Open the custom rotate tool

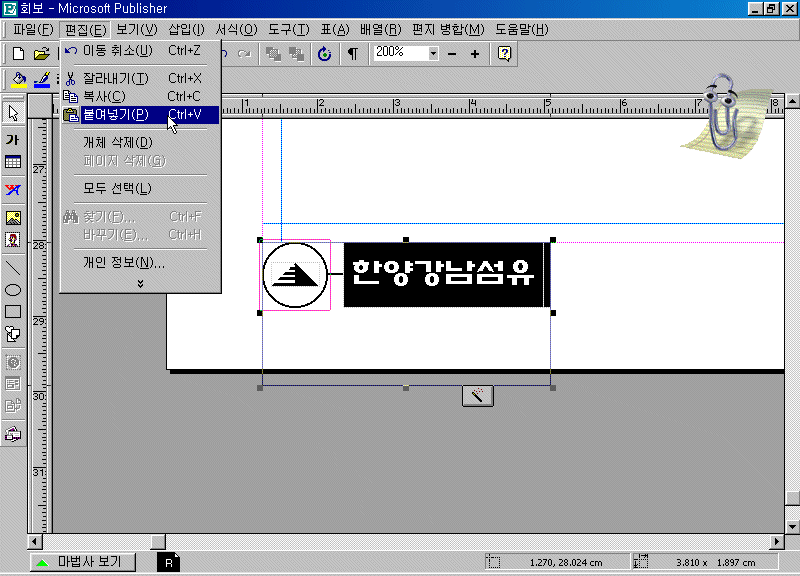pos(324,54)
